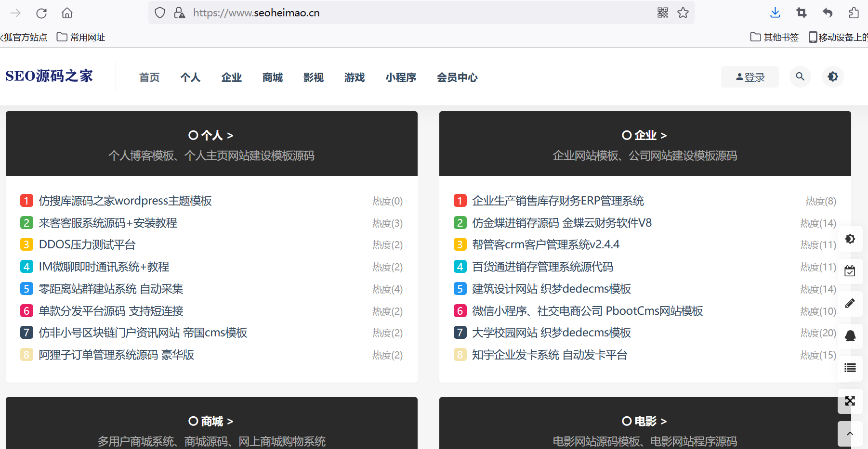The image size is (868, 449).
Task: Open DDOS压力测试平台 link
Action: 87,244
